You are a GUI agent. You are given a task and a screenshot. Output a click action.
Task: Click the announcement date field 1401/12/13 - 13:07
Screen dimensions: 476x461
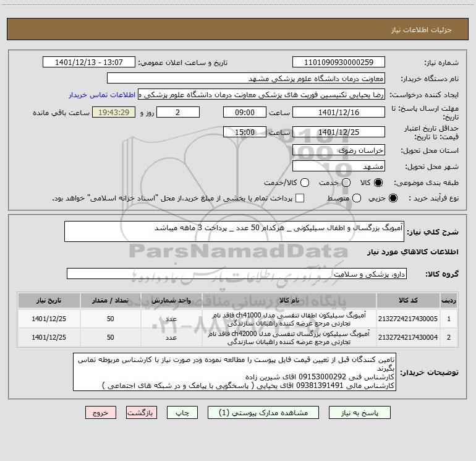click(89, 62)
